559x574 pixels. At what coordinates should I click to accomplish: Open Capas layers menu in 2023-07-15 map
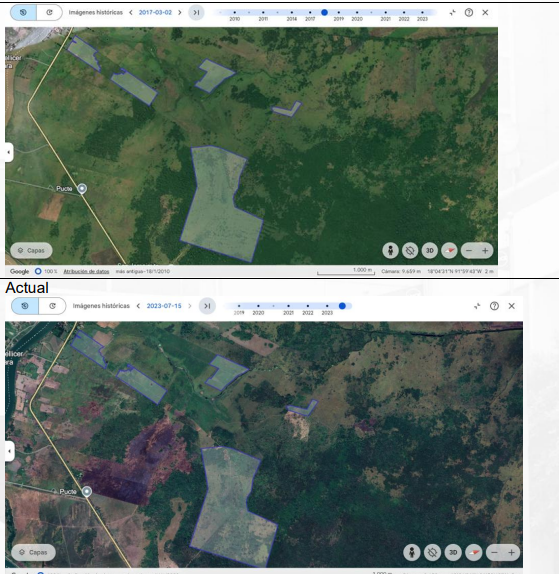click(33, 552)
